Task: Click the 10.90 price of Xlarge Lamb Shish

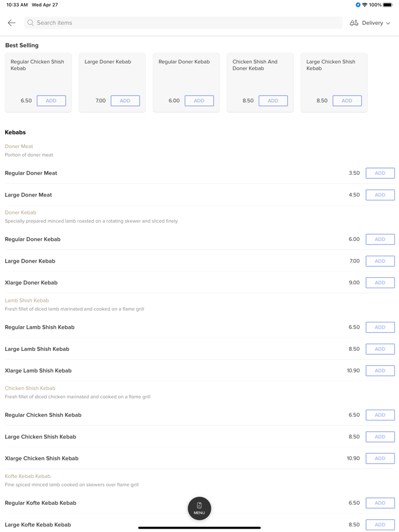Action: [353, 370]
